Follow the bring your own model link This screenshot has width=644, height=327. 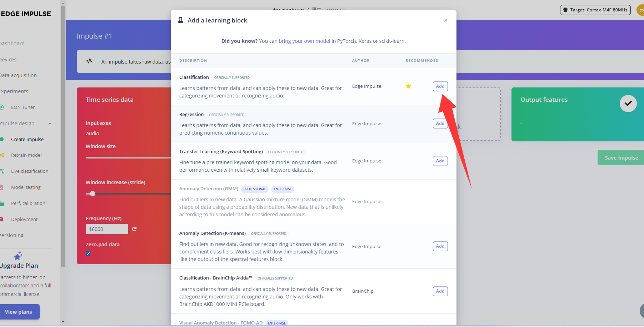pos(304,41)
